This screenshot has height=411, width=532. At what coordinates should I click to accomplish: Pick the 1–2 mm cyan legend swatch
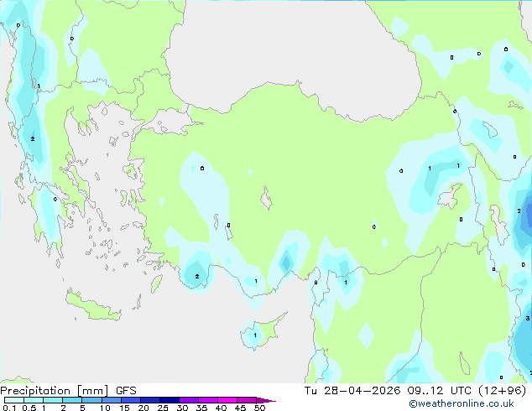point(53,400)
